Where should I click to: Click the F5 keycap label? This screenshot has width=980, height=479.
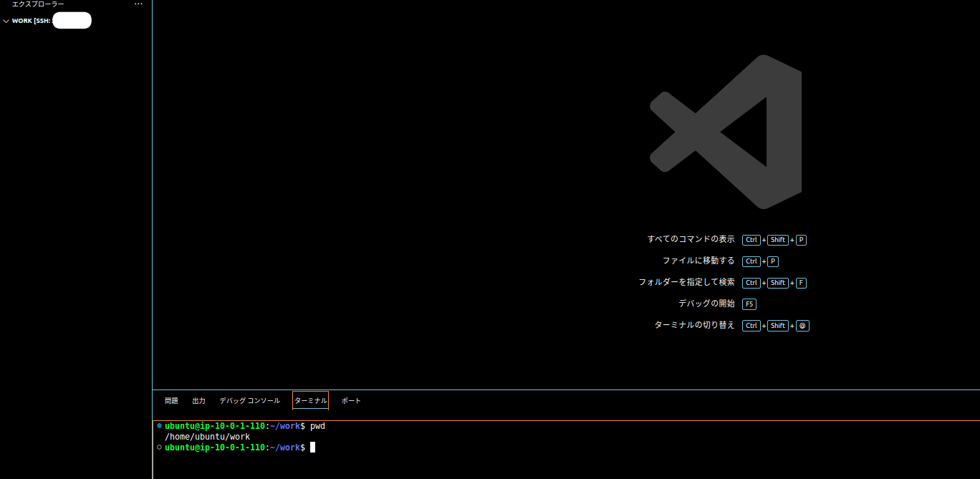pos(749,304)
